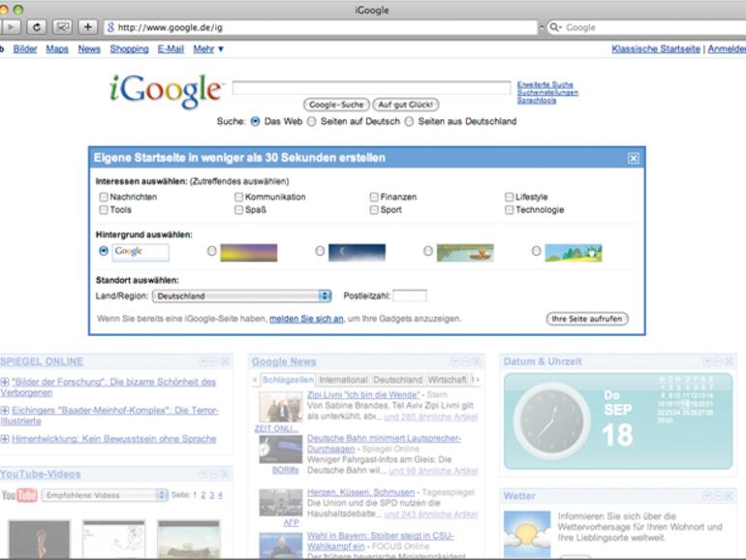
Task: Open the SPIEGEL ONLINE gadget menu arrow
Action: tap(203, 361)
